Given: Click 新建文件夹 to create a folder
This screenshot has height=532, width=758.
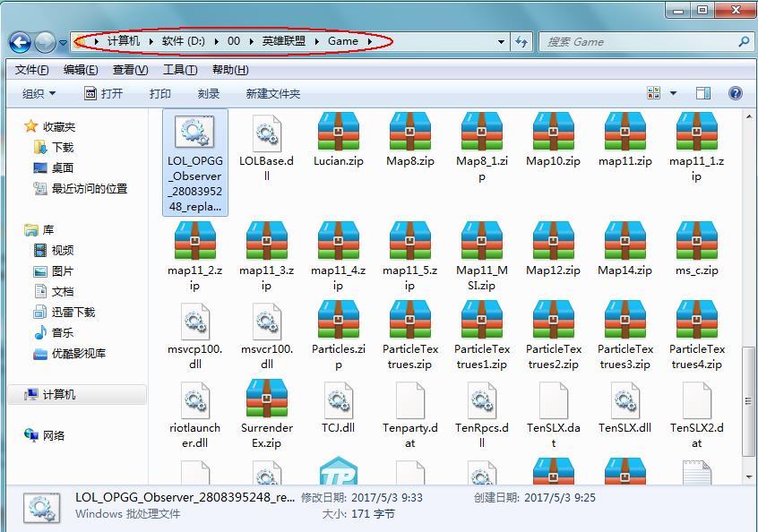Looking at the screenshot, I should coord(273,93).
